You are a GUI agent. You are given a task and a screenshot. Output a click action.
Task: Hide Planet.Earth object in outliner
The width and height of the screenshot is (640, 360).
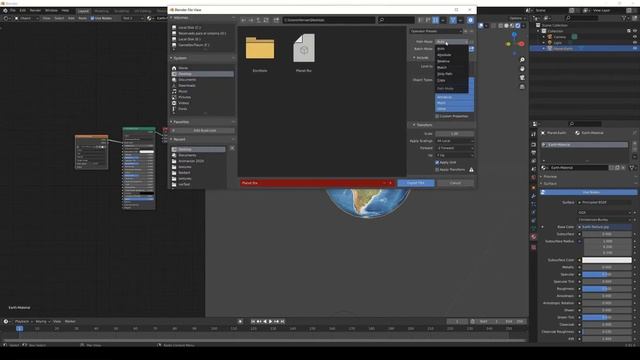[635, 48]
